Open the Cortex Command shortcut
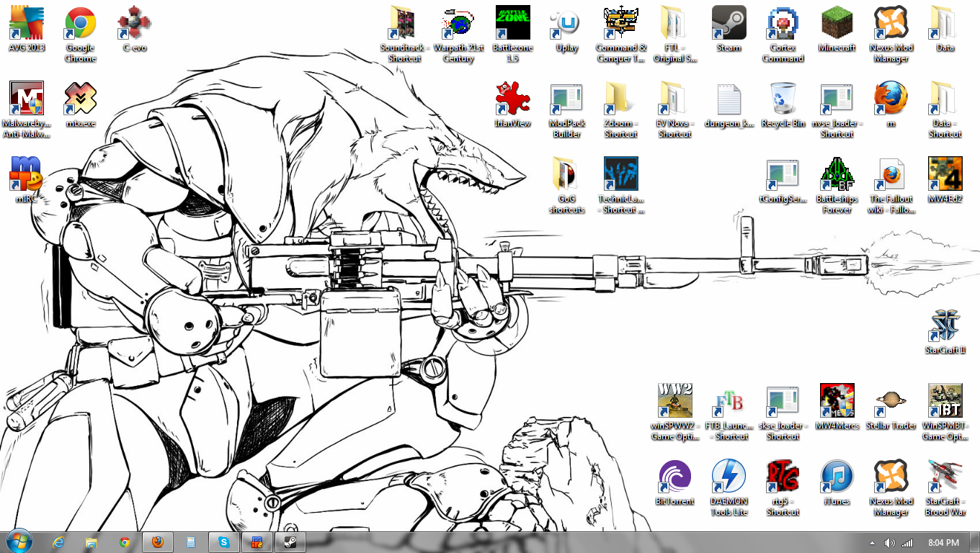This screenshot has width=980, height=553. coord(783,24)
